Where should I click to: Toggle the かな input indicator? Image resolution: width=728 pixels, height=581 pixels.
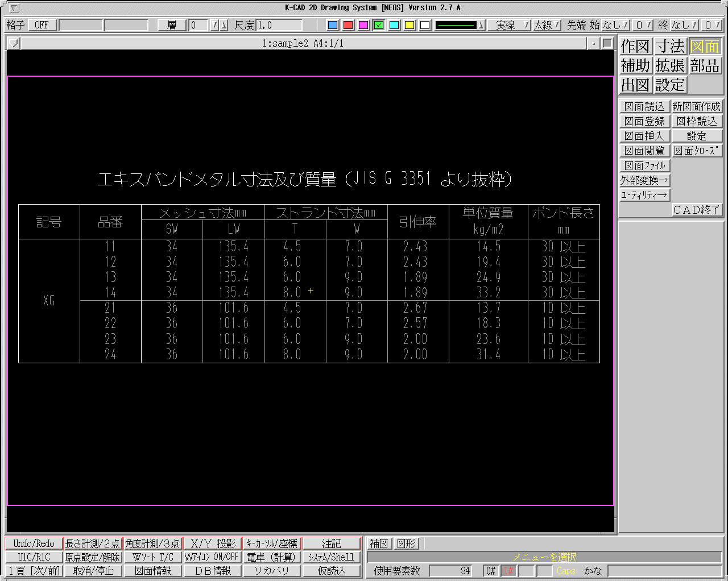pos(593,571)
